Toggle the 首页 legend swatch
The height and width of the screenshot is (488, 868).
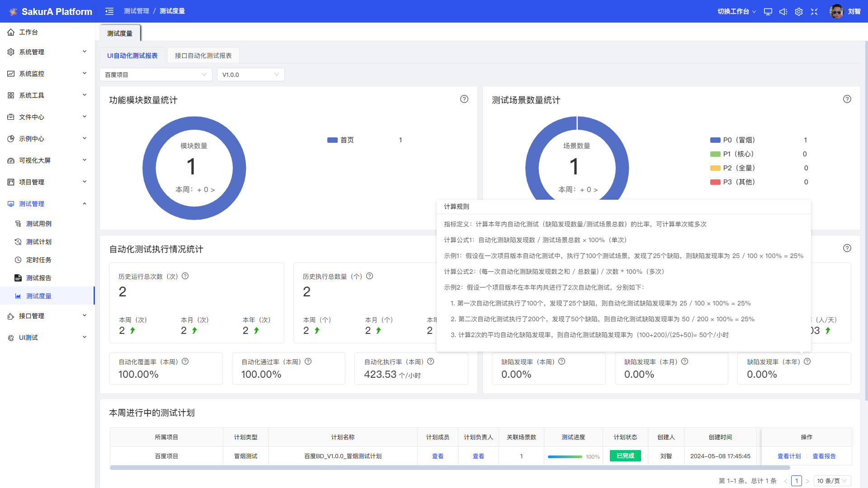332,140
